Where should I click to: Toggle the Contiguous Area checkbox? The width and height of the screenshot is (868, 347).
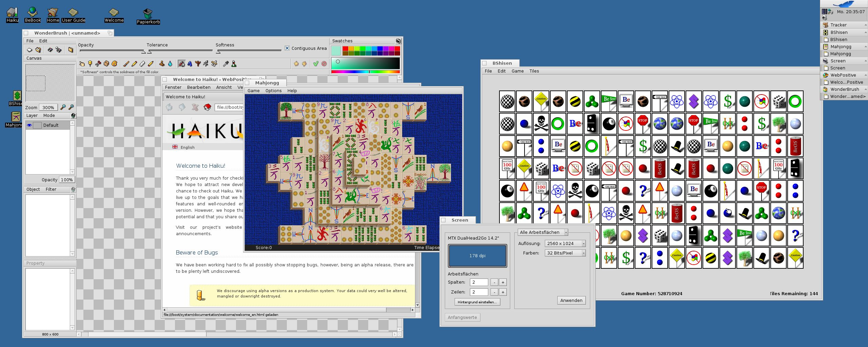(x=287, y=48)
